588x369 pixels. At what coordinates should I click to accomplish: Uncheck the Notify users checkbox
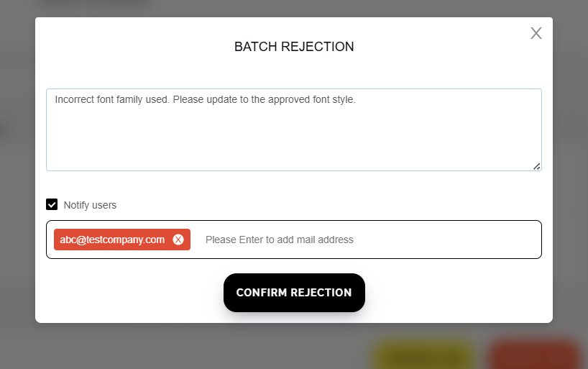(52, 205)
